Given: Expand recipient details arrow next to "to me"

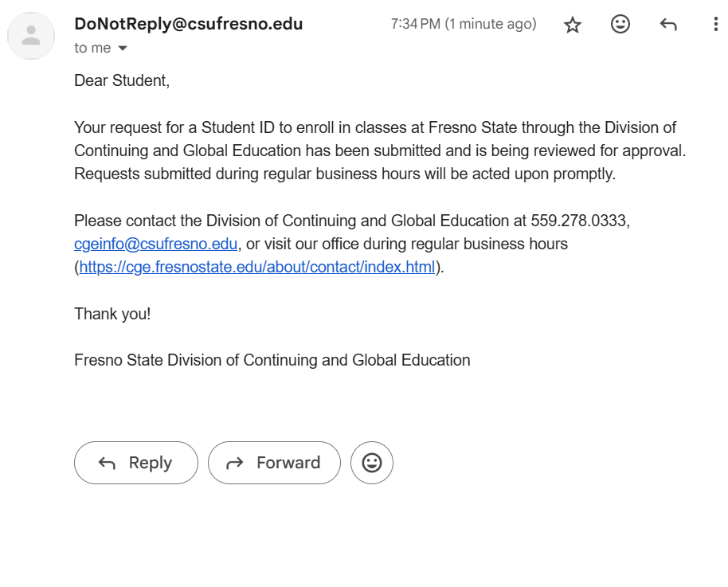Looking at the screenshot, I should click(123, 49).
